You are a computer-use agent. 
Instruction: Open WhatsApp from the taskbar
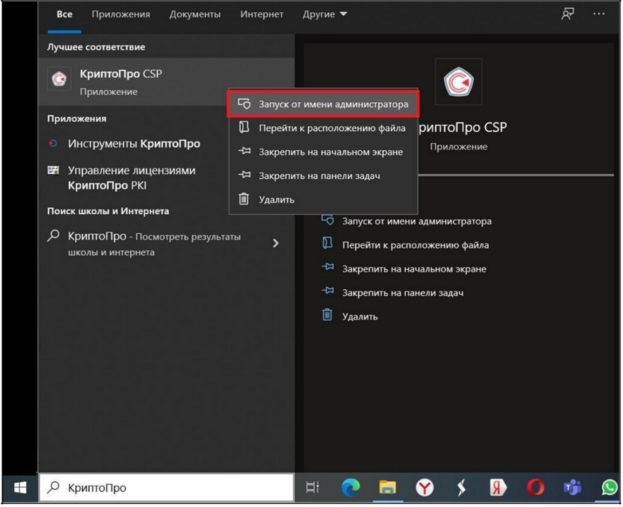click(609, 488)
